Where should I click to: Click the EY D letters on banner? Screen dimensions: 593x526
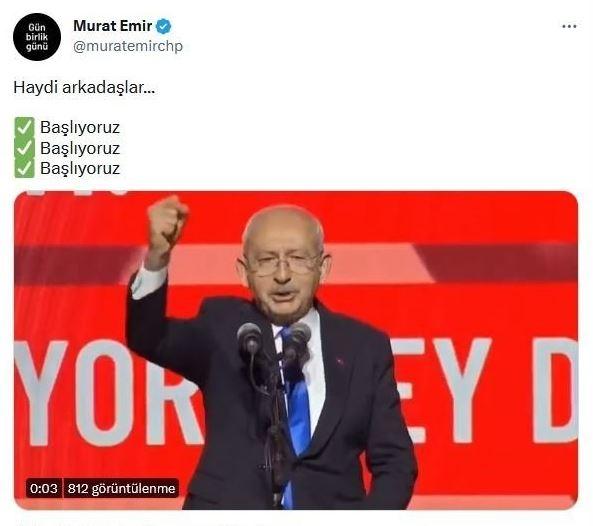tap(488, 389)
